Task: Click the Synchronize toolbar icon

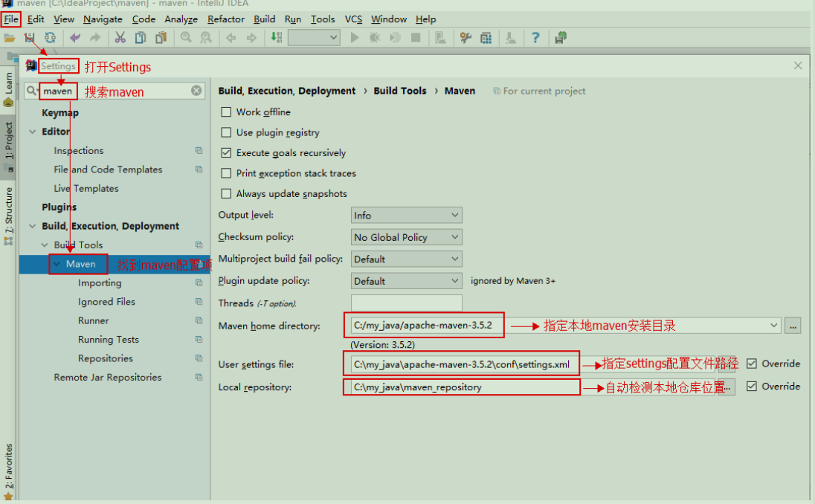Action: coord(50,38)
